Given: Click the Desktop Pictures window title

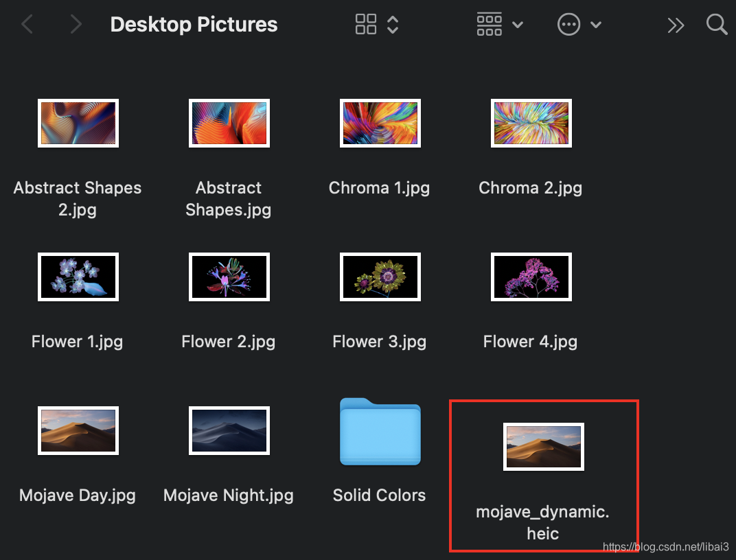Looking at the screenshot, I should coord(194,25).
